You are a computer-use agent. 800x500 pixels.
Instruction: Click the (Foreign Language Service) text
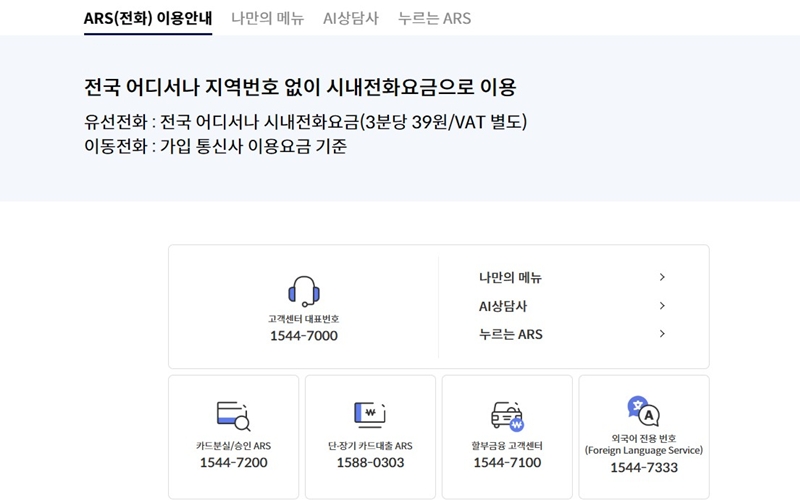(x=644, y=451)
